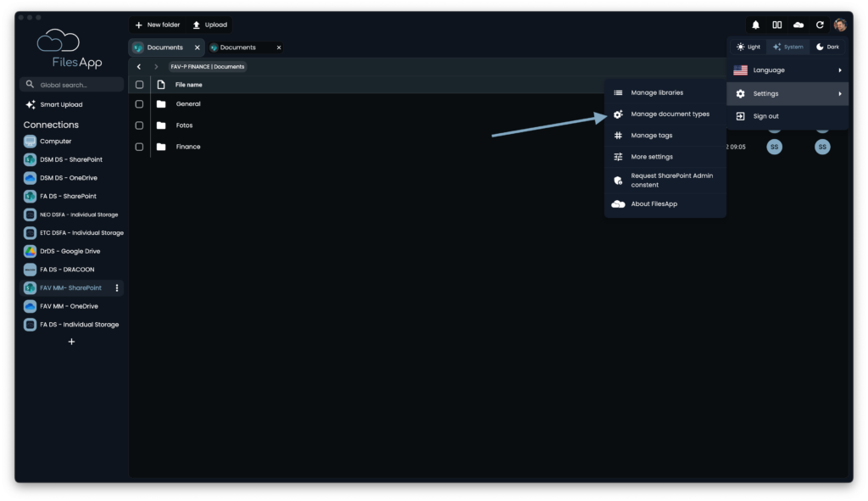Open options menu for FAV MM- SharePoint
The width and height of the screenshot is (868, 501).
[117, 288]
